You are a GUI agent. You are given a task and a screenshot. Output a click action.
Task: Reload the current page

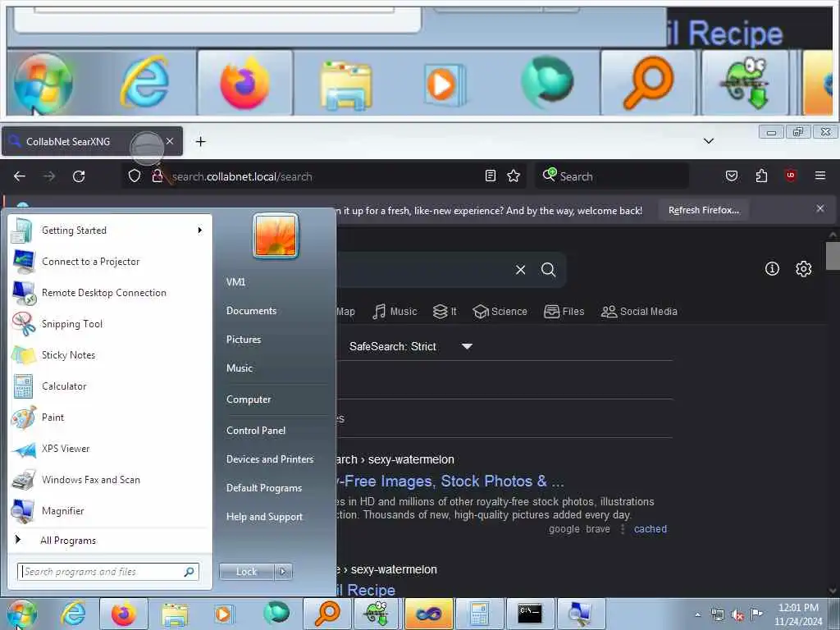[79, 176]
